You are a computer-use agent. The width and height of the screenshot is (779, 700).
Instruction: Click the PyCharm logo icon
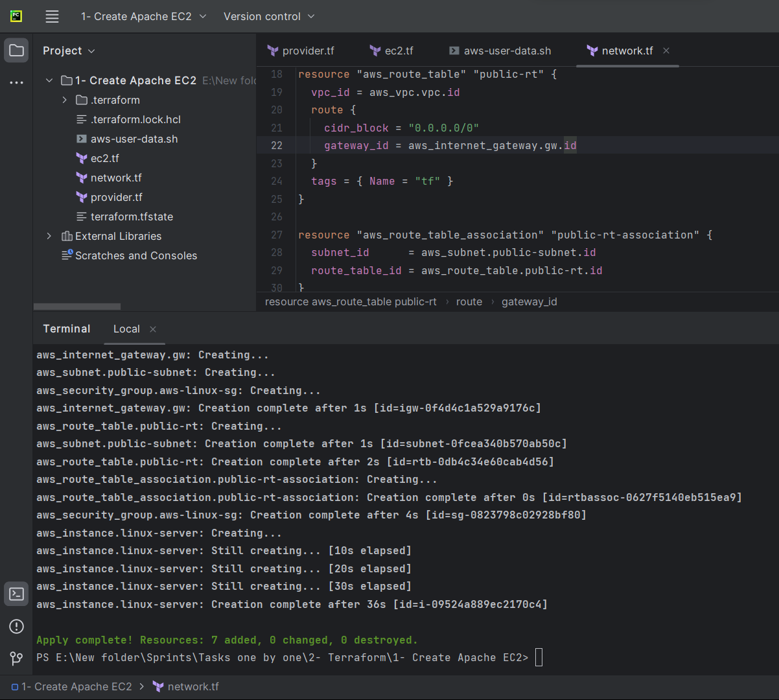click(16, 16)
